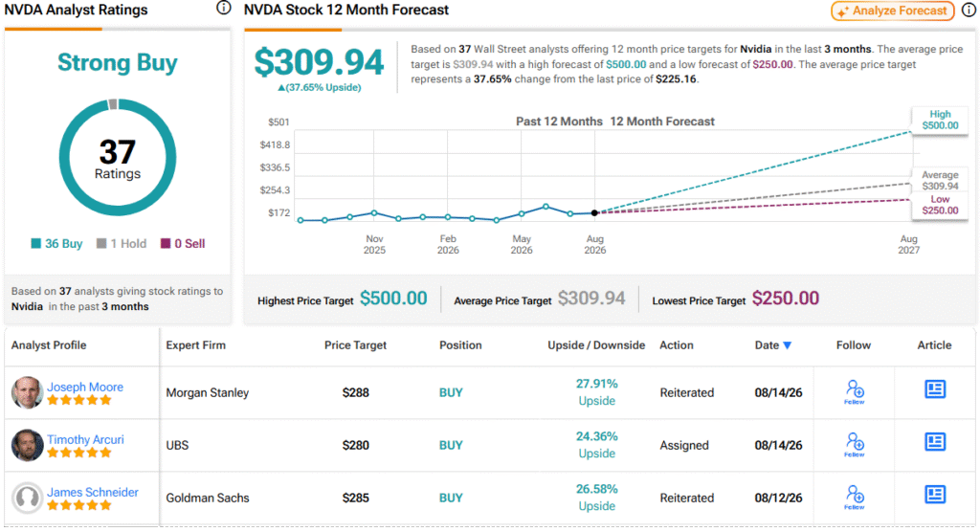980x532 pixels.
Task: Sort table by Date column arrow
Action: [x=788, y=345]
